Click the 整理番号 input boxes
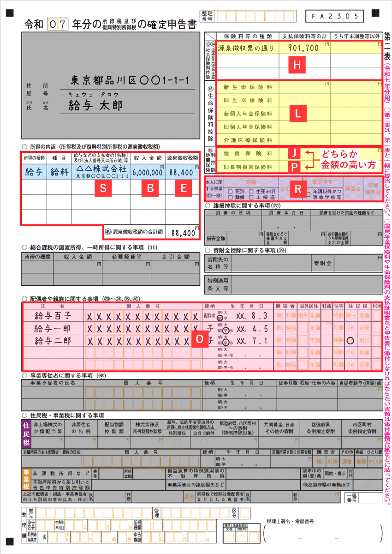This screenshot has width=392, height=554. (256, 15)
